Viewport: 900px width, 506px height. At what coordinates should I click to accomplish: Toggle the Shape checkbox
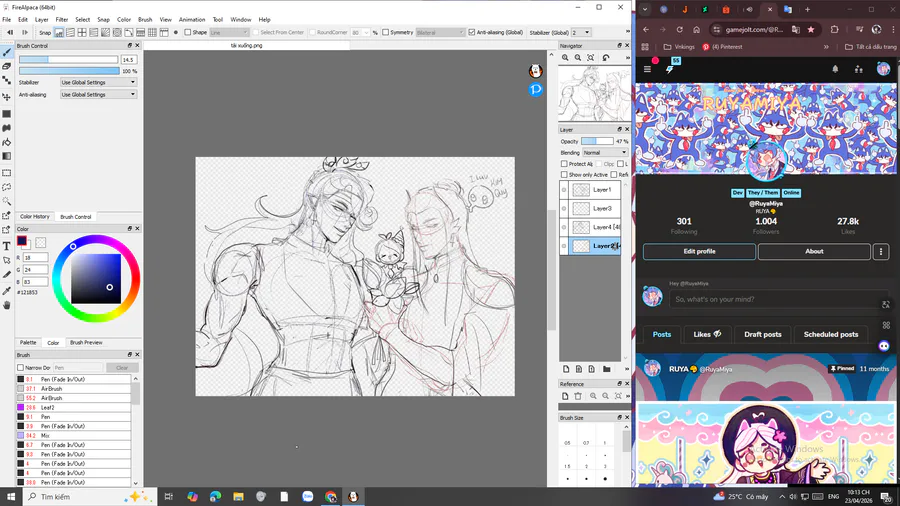tap(188, 33)
